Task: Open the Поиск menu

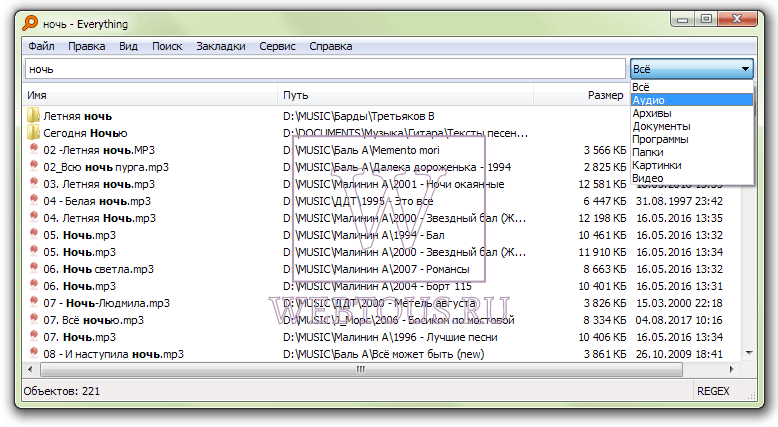Action: click(x=167, y=46)
